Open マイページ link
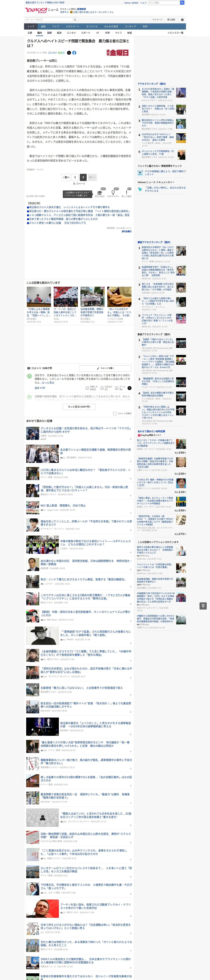The height and width of the screenshot is (980, 210). pyautogui.click(x=157, y=20)
